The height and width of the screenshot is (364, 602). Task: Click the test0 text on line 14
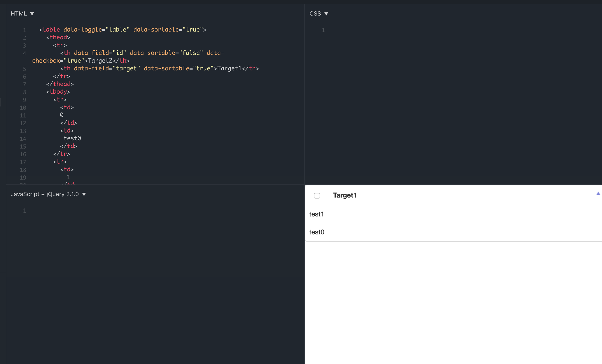(x=72, y=138)
